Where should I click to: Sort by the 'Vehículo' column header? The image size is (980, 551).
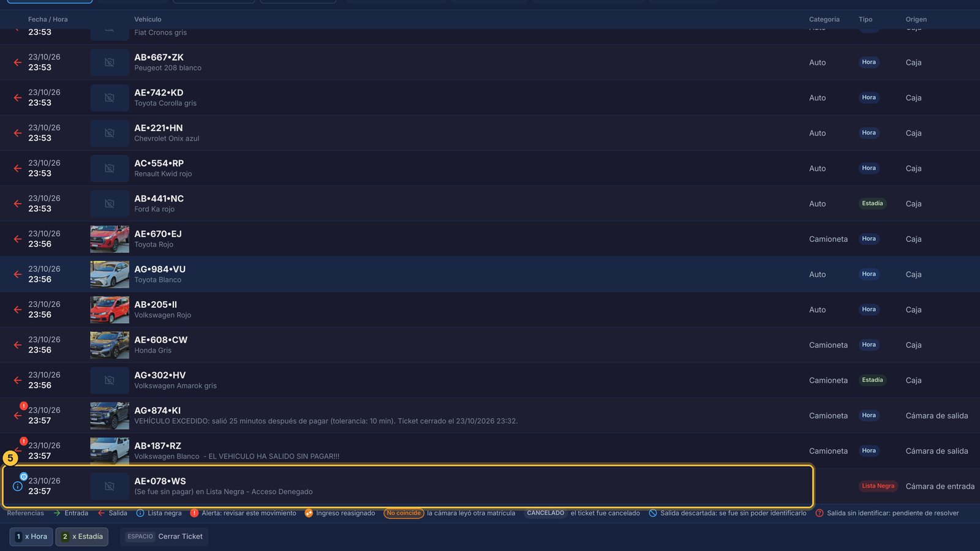[148, 20]
